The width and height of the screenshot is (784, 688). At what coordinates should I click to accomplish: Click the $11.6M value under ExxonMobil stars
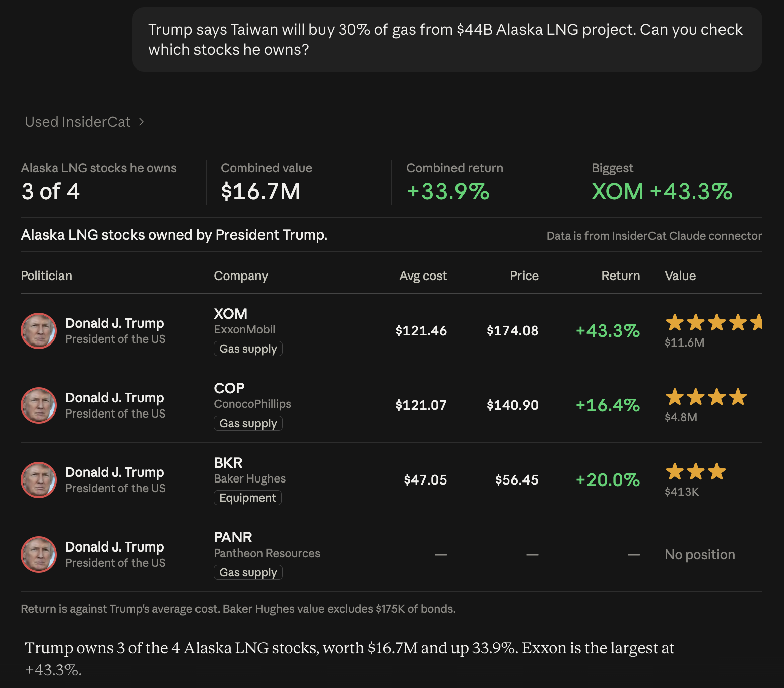click(x=684, y=342)
